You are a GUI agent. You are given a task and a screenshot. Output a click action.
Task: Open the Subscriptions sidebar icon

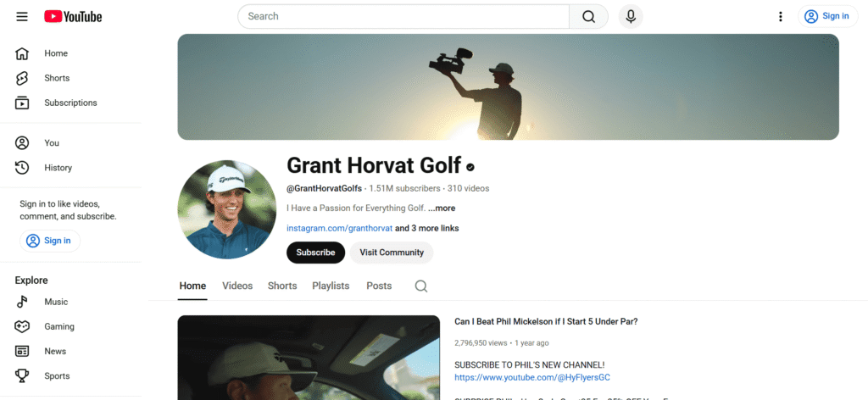[x=21, y=103]
